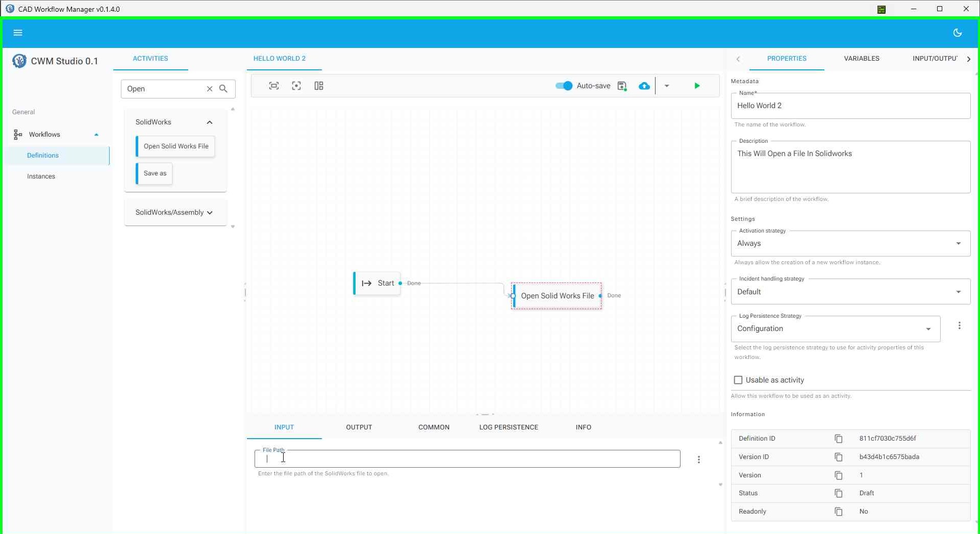
Task: Turn off the Auto-save switch
Action: [564, 86]
